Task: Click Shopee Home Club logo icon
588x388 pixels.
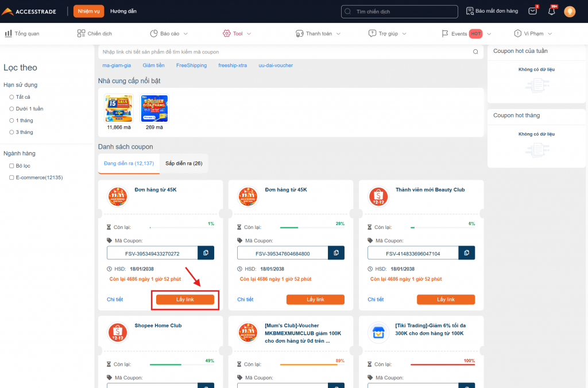Action: [118, 332]
